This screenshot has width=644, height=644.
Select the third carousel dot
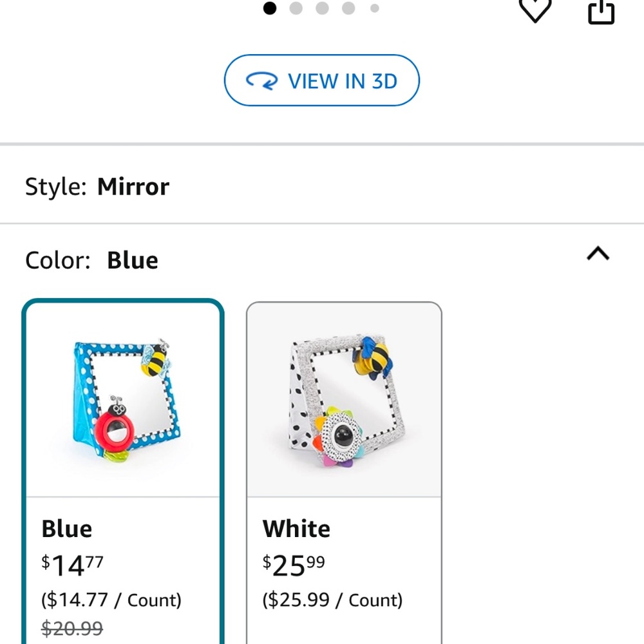[x=322, y=8]
